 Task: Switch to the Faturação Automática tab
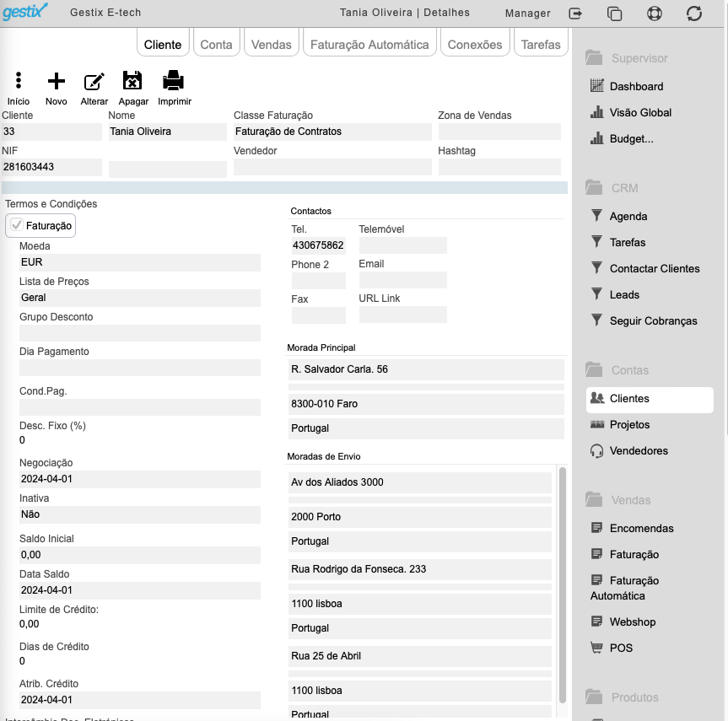pos(369,44)
